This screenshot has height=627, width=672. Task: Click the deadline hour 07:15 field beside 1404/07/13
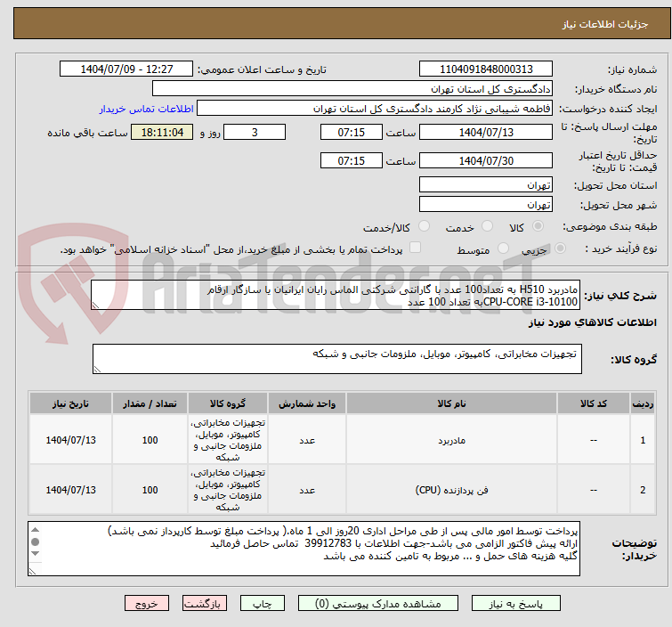(x=351, y=132)
